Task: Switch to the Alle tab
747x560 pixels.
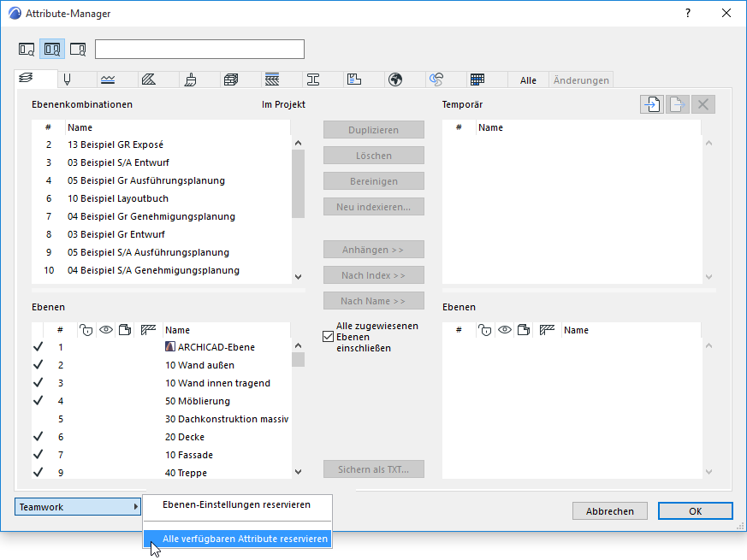Action: coord(528,80)
